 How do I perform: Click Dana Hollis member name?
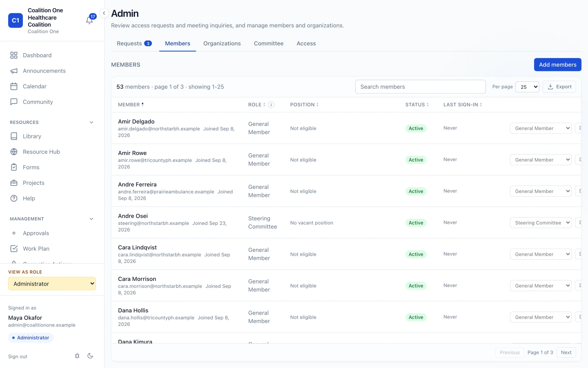pyautogui.click(x=133, y=311)
